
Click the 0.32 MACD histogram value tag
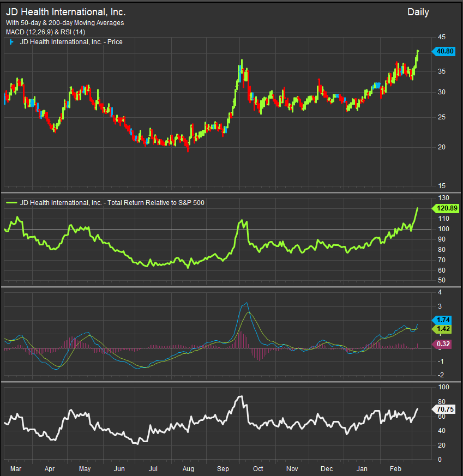tap(442, 344)
